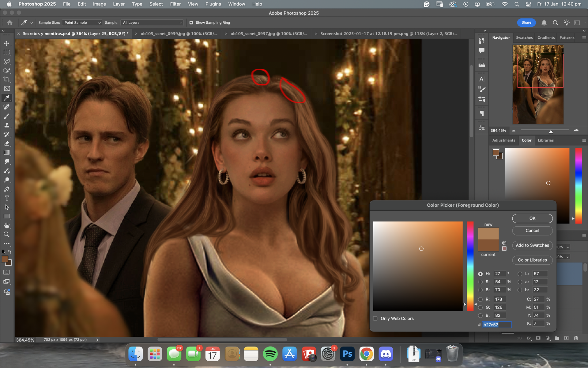Select the Hand tool

6,225
